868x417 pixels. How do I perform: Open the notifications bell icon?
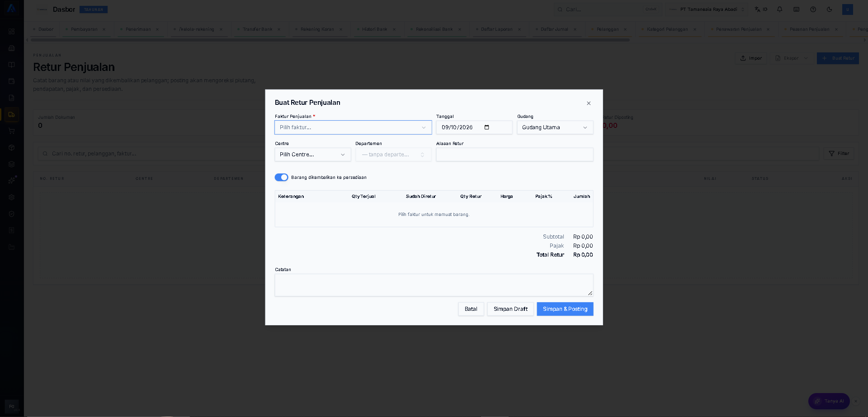tap(780, 9)
